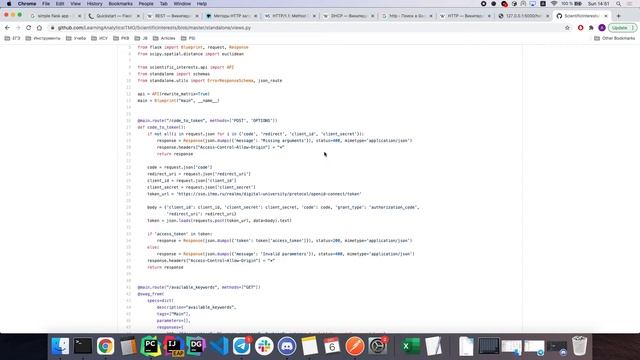Open Terminal from the Dock
The height and width of the screenshot is (360, 640).
(x=83, y=346)
